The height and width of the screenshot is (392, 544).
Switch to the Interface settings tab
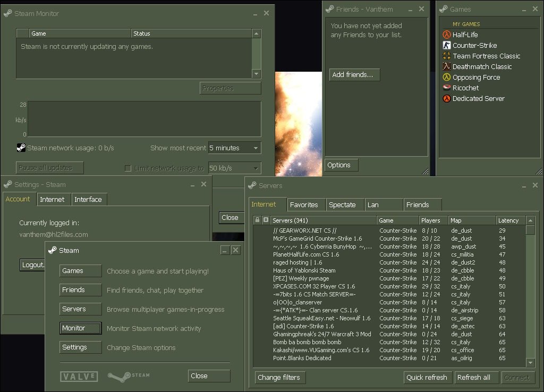tap(88, 200)
